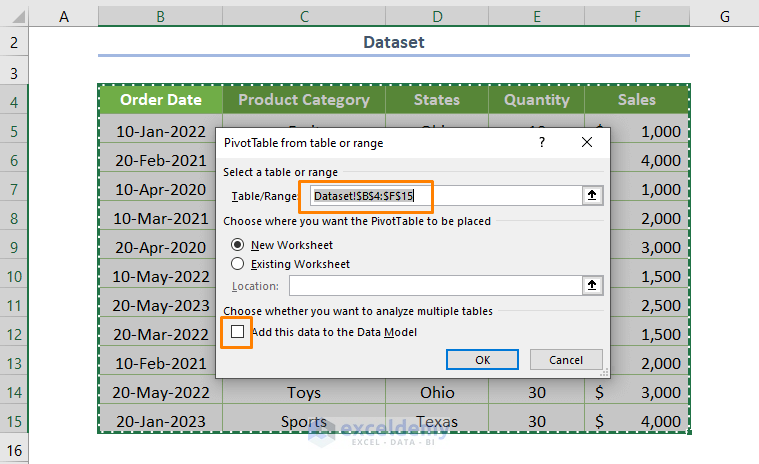The image size is (759, 464).
Task: Click inside the Table/Range input field
Action: click(x=445, y=196)
